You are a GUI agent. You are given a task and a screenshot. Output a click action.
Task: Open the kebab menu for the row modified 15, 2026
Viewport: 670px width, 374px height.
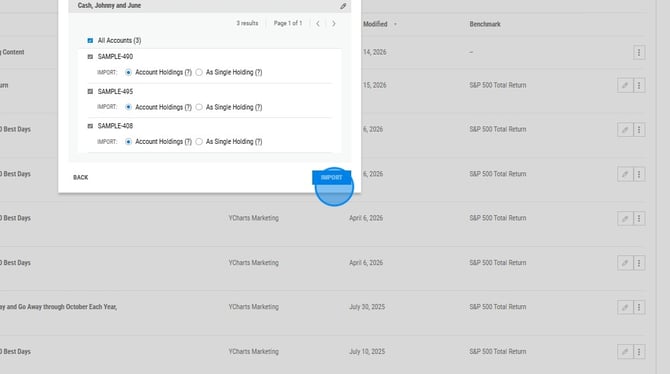[639, 85]
